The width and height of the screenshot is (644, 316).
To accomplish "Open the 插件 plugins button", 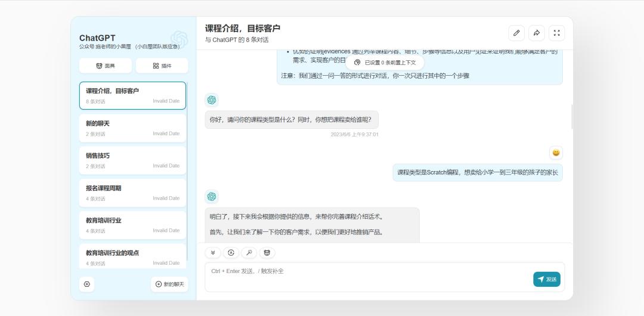I will pos(162,66).
